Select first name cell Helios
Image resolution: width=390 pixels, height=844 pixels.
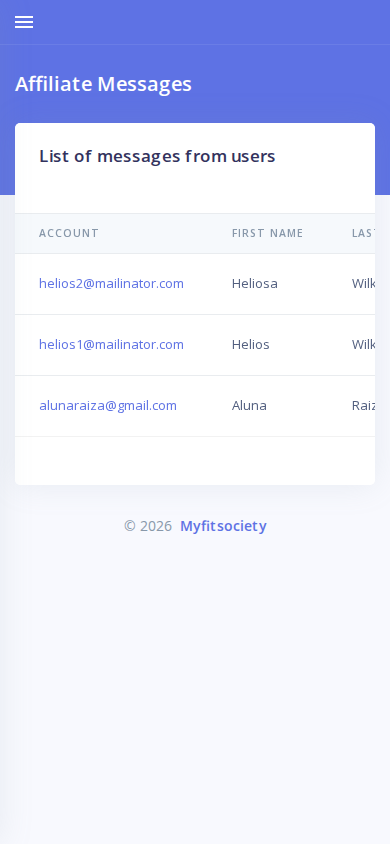coord(251,344)
